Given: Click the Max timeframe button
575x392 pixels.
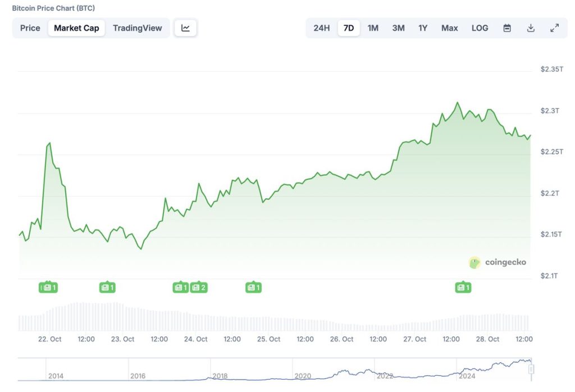Looking at the screenshot, I should (x=449, y=28).
